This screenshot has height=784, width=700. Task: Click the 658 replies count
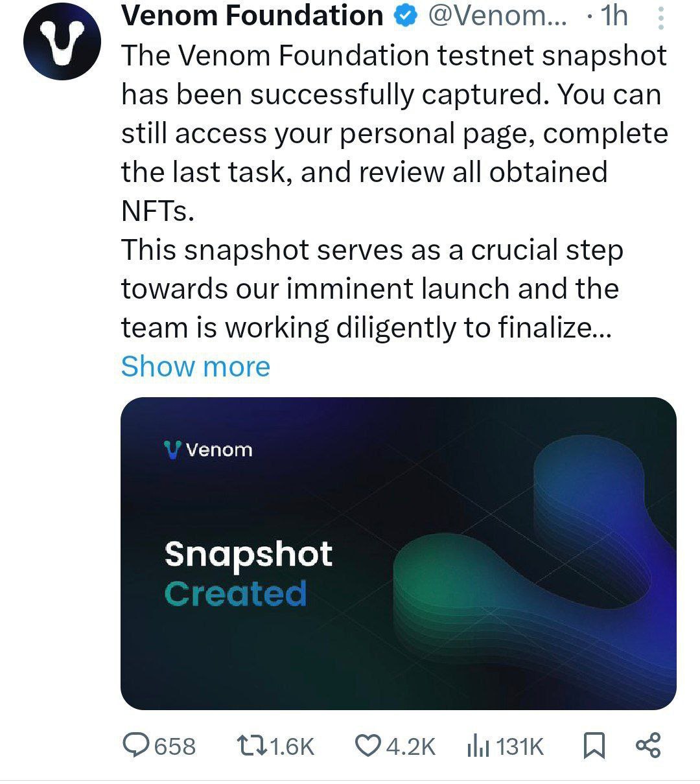click(175, 746)
